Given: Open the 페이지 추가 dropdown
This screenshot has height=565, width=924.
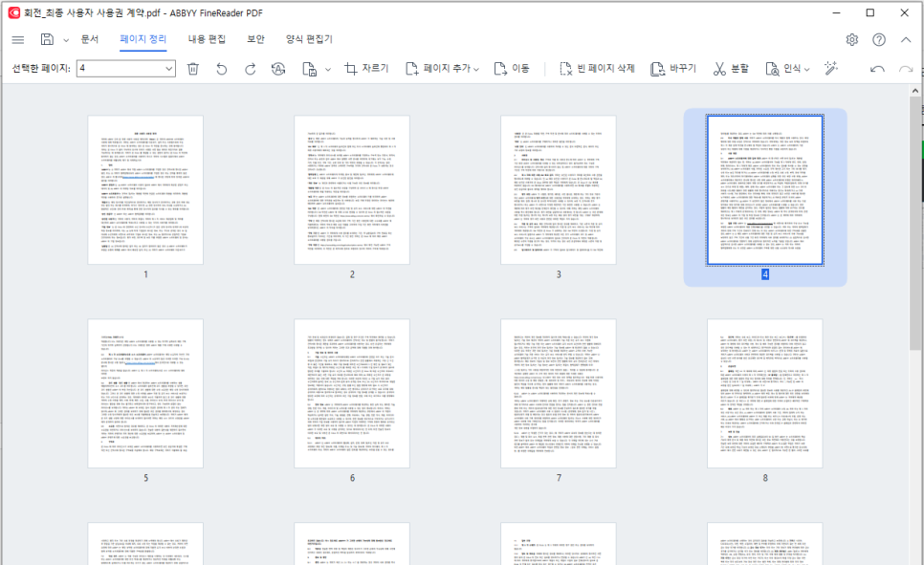Looking at the screenshot, I should click(442, 69).
